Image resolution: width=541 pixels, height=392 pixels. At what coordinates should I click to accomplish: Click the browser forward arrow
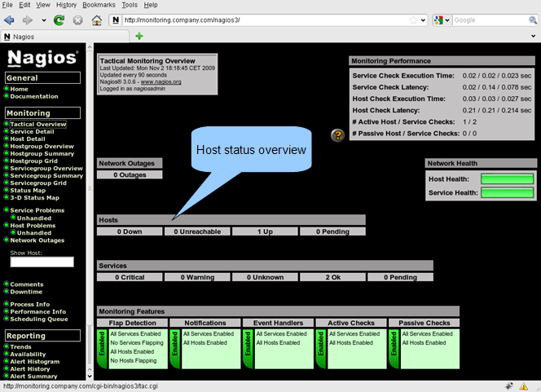pyautogui.click(x=27, y=20)
